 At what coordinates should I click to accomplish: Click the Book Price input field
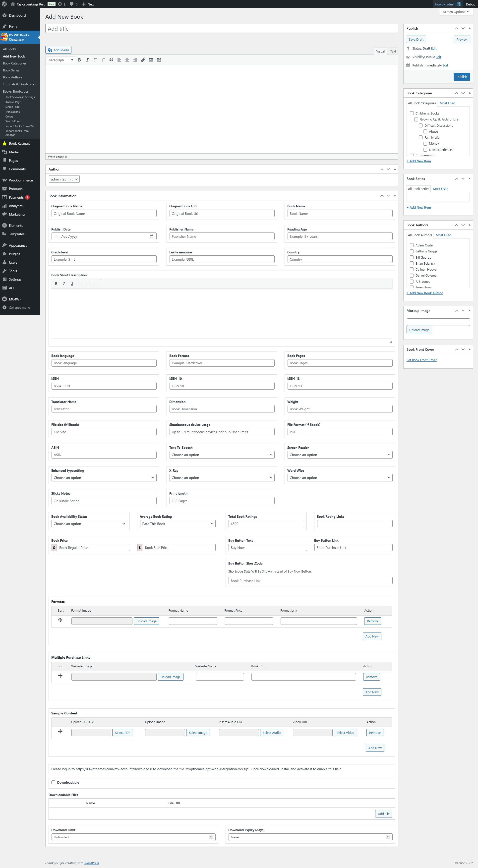(94, 547)
